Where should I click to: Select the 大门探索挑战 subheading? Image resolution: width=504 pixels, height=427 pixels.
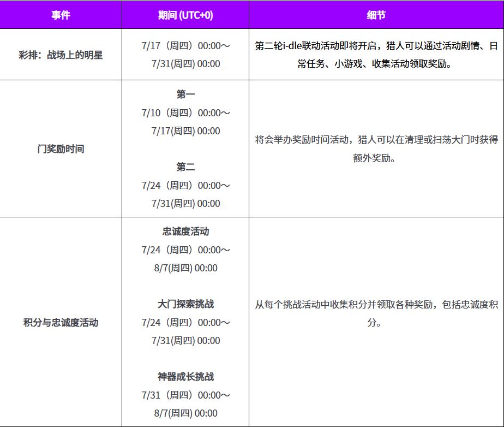tap(185, 304)
